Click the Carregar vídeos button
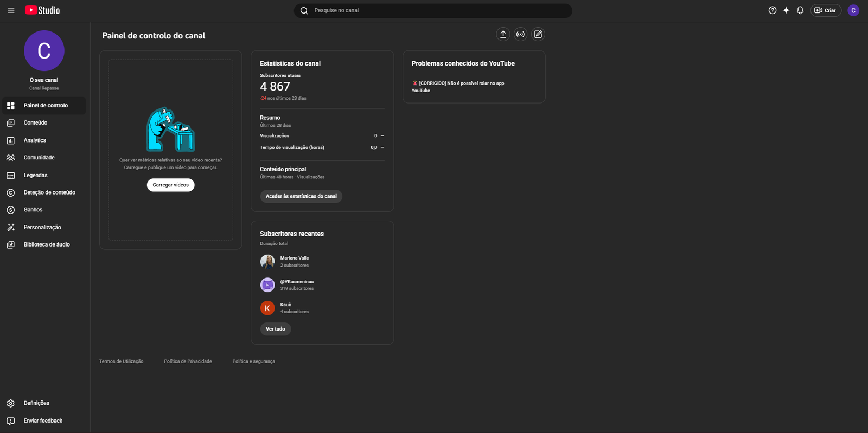This screenshot has width=868, height=433. (x=170, y=185)
